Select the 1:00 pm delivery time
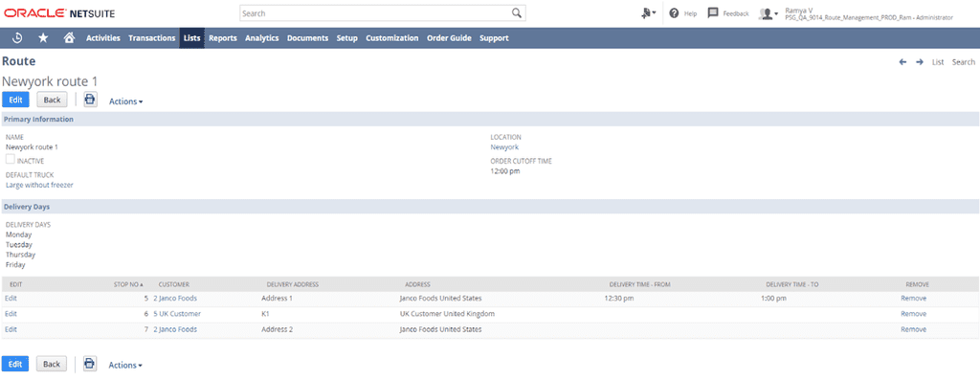980x380 pixels. point(773,298)
